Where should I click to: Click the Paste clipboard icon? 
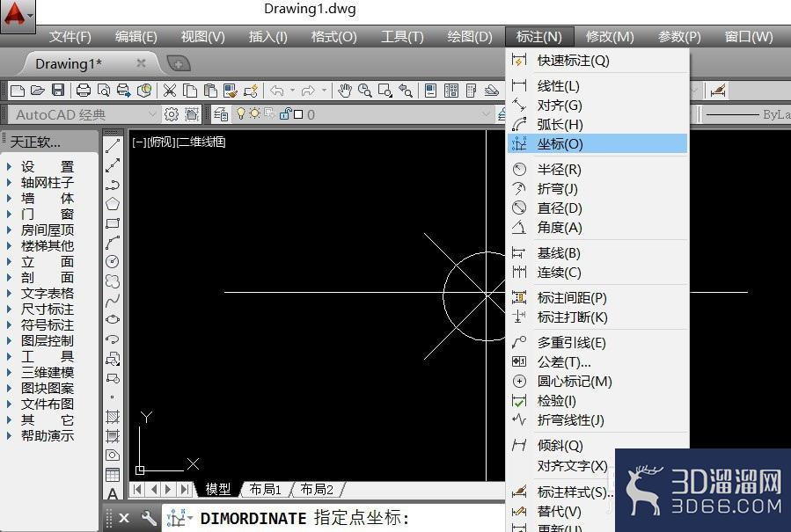[210, 91]
